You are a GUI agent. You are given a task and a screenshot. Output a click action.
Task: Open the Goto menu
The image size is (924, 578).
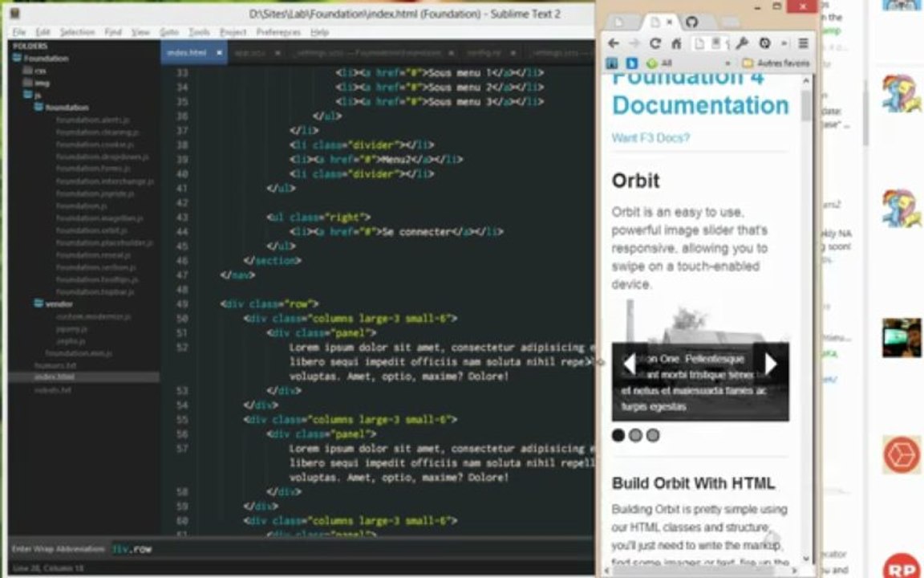[x=169, y=32]
